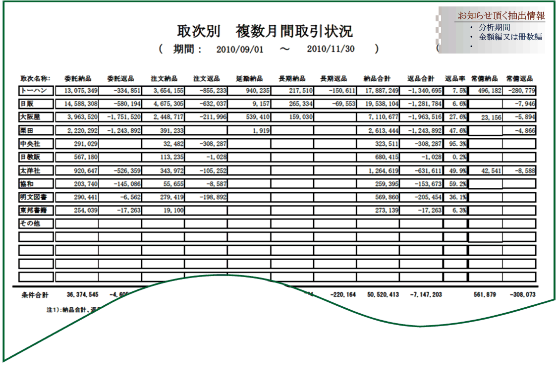Click the 680,415 total cell in 日教販 row
558x392 pixels.
click(378, 157)
